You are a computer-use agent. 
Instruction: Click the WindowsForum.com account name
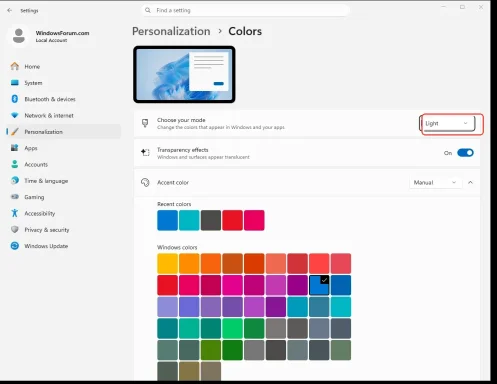tap(62, 33)
